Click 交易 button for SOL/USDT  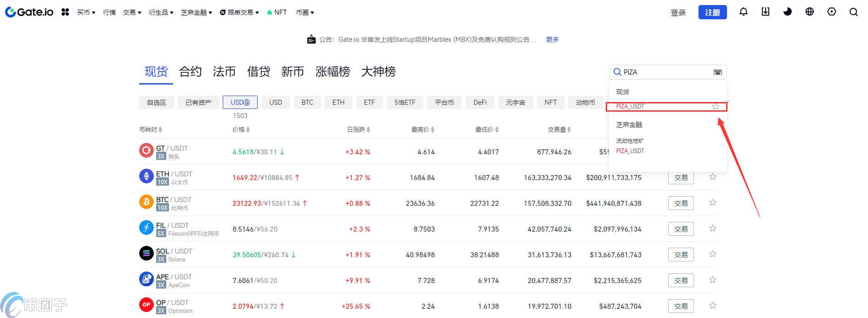click(681, 255)
